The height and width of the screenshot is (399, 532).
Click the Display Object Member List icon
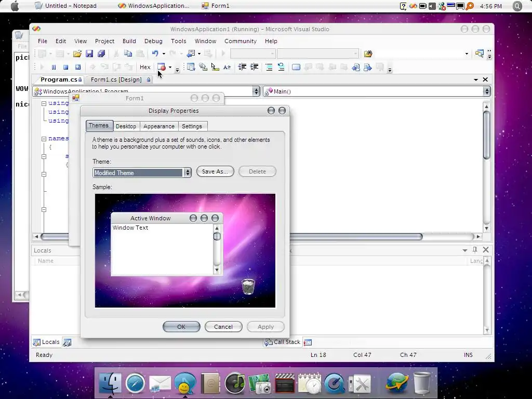[x=191, y=67]
